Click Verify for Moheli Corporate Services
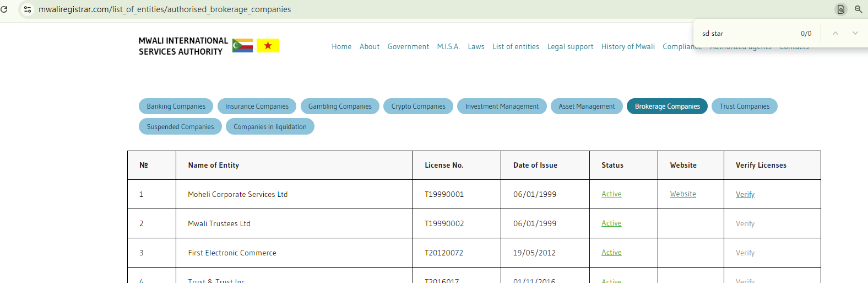This screenshot has width=868, height=283. [x=745, y=194]
